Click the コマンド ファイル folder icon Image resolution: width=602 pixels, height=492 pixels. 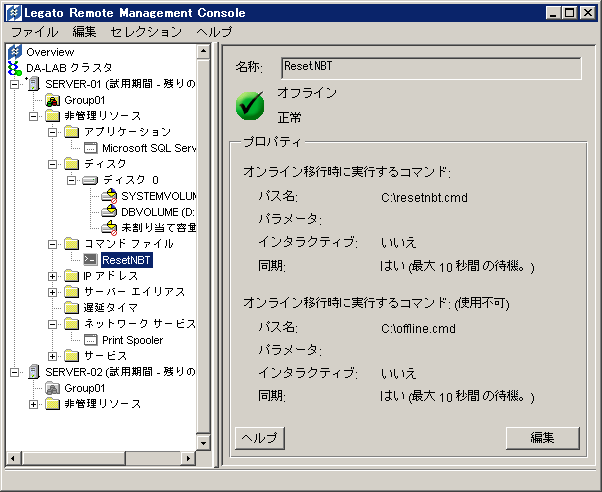(71, 244)
